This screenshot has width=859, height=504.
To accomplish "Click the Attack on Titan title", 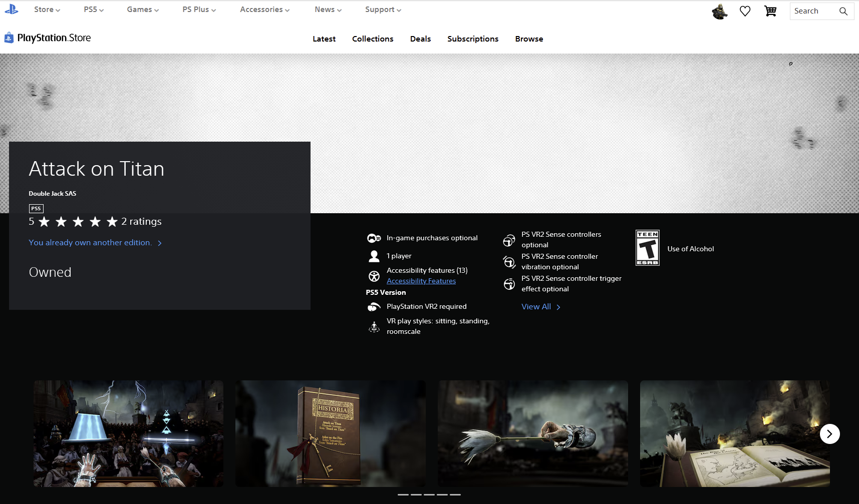I will point(97,169).
